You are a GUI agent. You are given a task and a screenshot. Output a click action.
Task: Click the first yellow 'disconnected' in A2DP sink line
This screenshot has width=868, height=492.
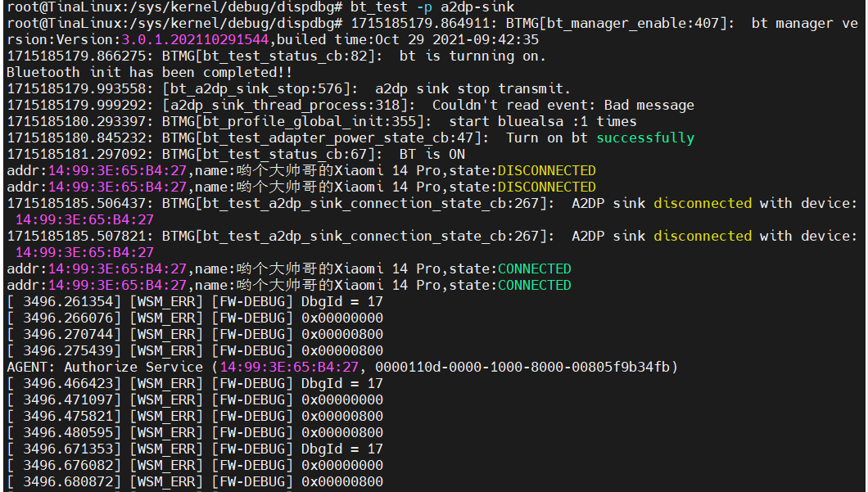[x=703, y=203]
